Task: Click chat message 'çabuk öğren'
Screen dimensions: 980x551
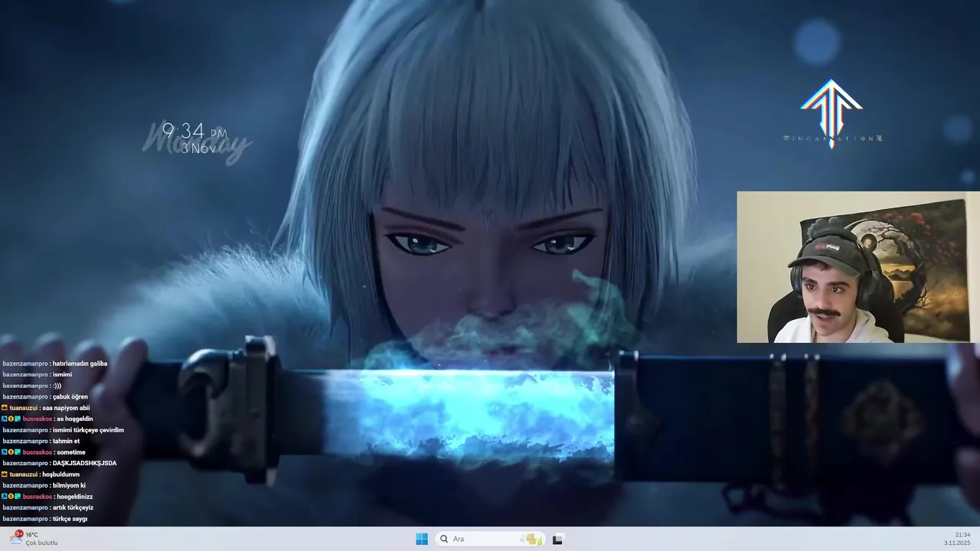Action: click(x=70, y=396)
